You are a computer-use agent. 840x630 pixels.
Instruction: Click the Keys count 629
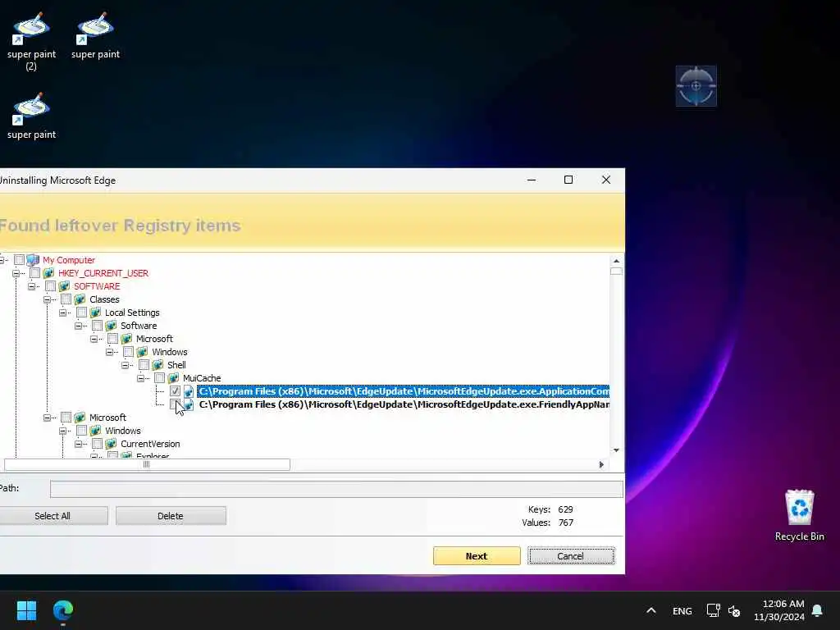pos(565,509)
